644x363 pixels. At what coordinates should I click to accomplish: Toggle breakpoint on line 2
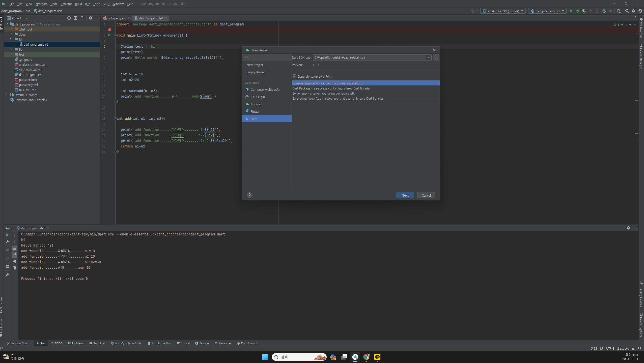110,30
